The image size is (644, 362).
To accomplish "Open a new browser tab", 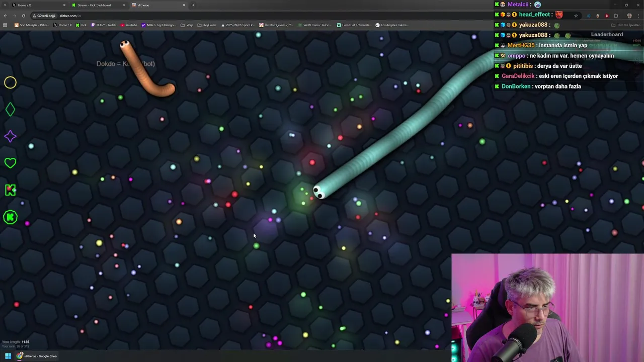I will (193, 5).
